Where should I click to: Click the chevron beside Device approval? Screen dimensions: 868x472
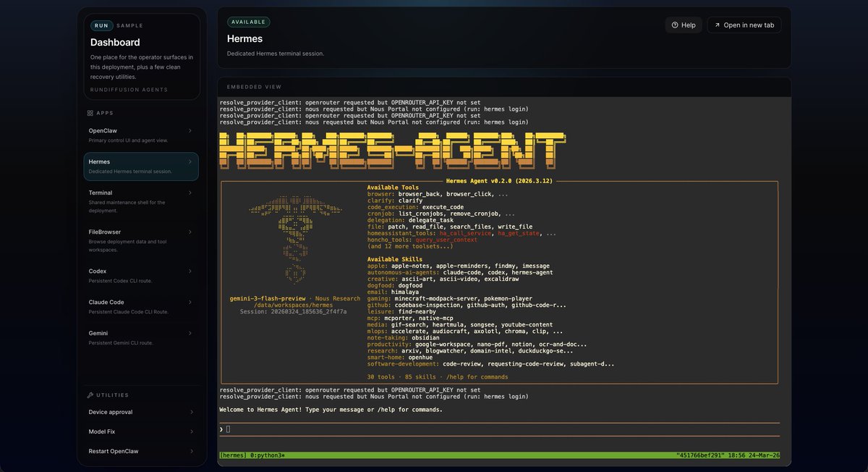[x=192, y=412]
